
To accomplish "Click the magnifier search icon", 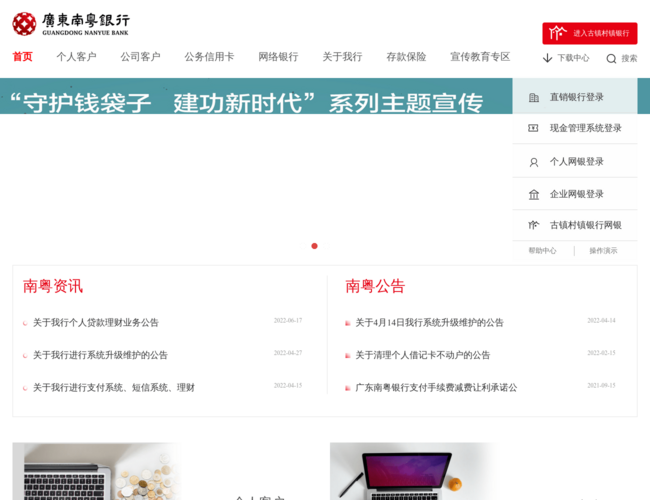I will pos(611,58).
